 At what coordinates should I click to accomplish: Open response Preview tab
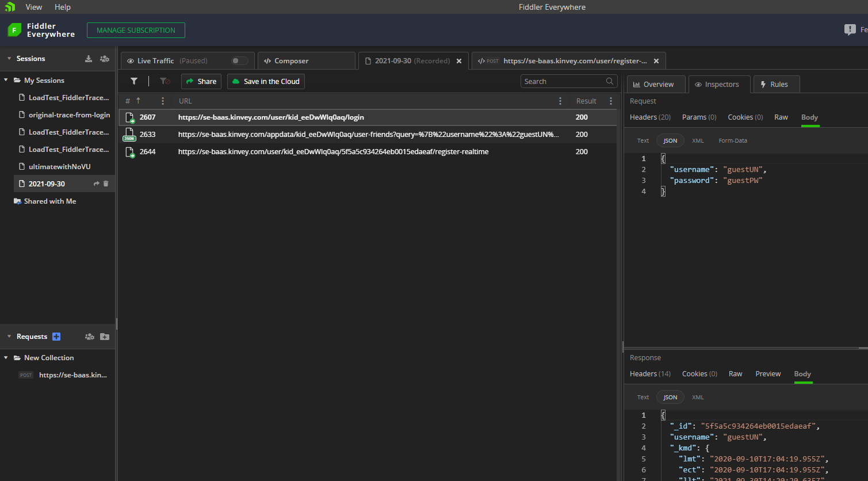click(x=768, y=374)
